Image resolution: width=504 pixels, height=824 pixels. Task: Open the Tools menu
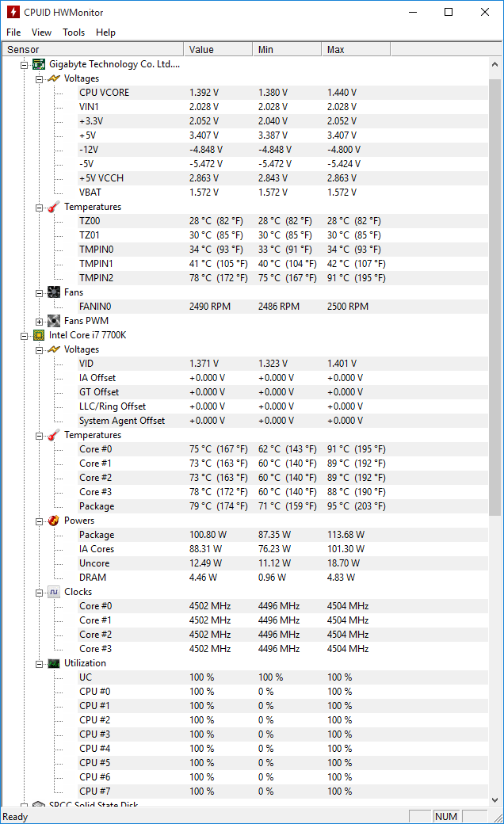[74, 32]
